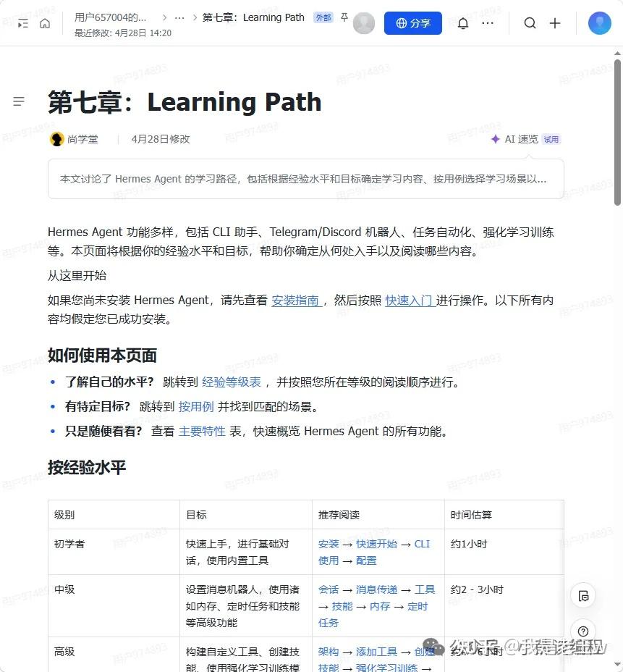Select the 约1小时 table cell
The image size is (623, 672).
[504, 552]
